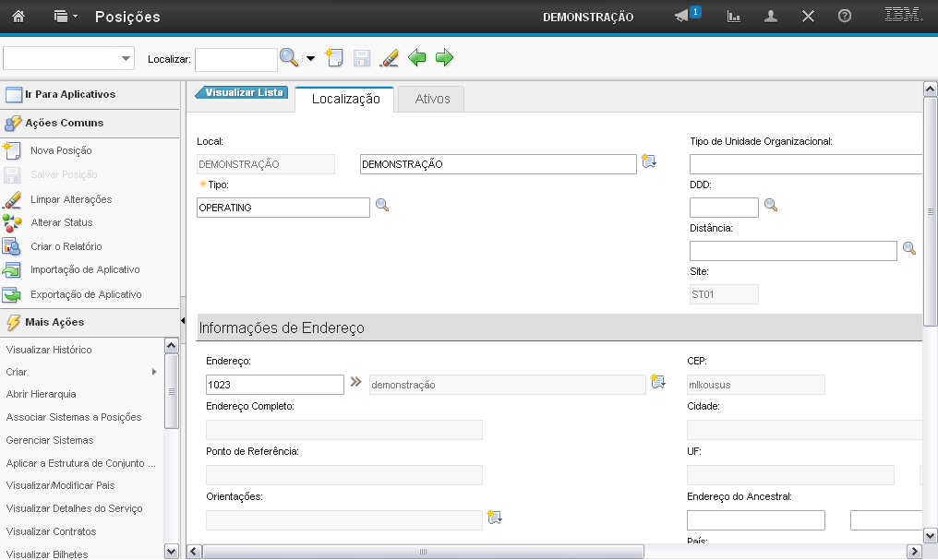Open the Go To menu dropdown in header
The image size is (938, 560).
pos(65,17)
